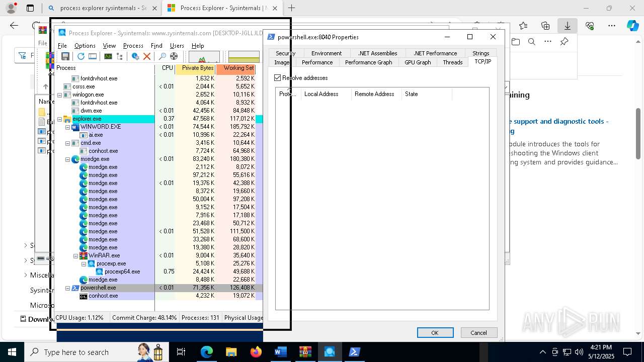Click the Task View taskbar icon
644x362 pixels.
pyautogui.click(x=181, y=352)
